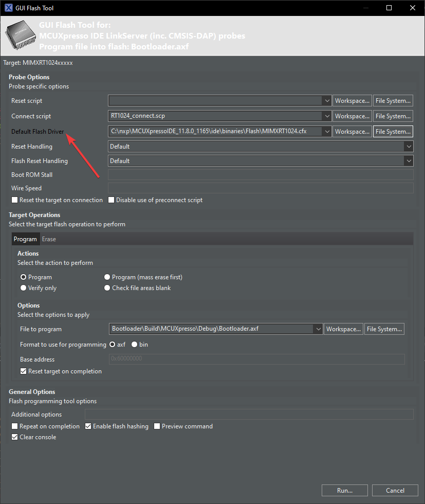Switch to the Erase tab
This screenshot has width=425, height=504.
tap(49, 239)
